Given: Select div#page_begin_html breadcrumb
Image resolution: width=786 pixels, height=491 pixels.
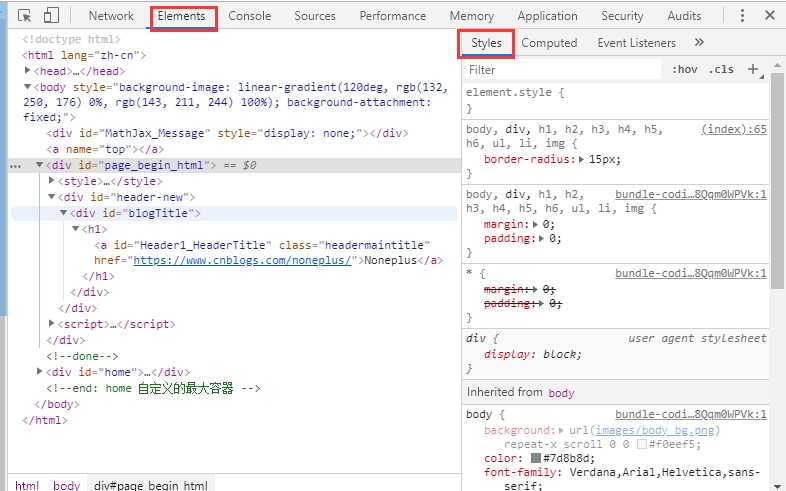Looking at the screenshot, I should coord(150,485).
